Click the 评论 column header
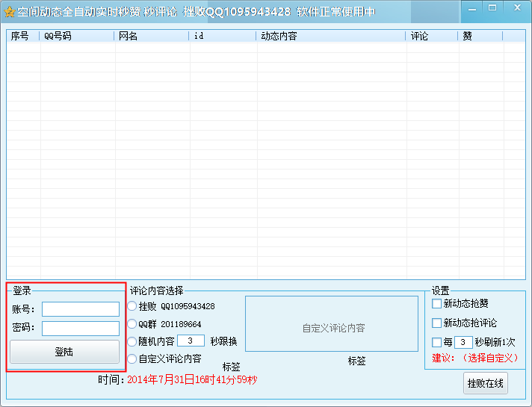 click(432, 36)
